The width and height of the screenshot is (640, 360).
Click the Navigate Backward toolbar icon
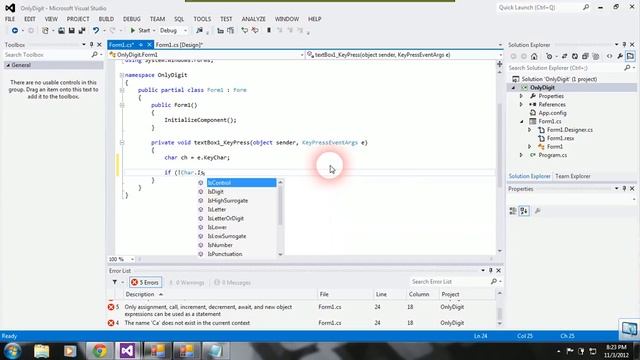[x=15, y=31]
